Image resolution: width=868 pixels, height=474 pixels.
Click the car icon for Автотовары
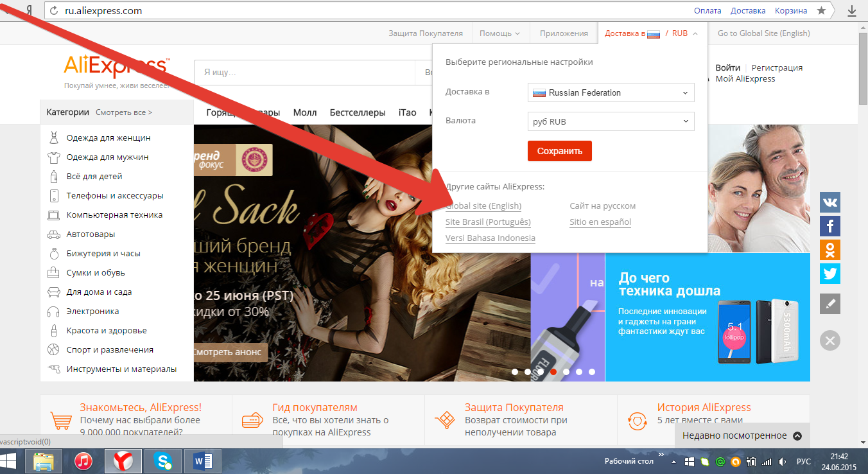(x=54, y=234)
